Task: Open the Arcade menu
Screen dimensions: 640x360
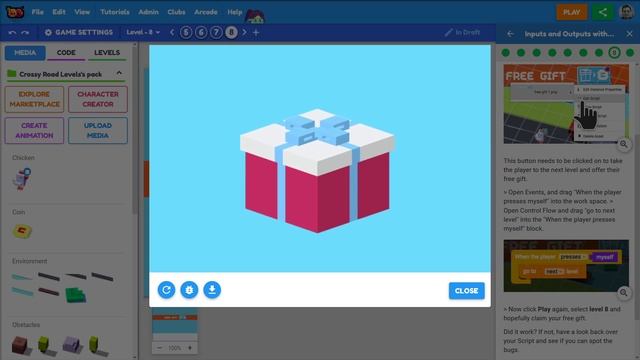Action: (206, 12)
